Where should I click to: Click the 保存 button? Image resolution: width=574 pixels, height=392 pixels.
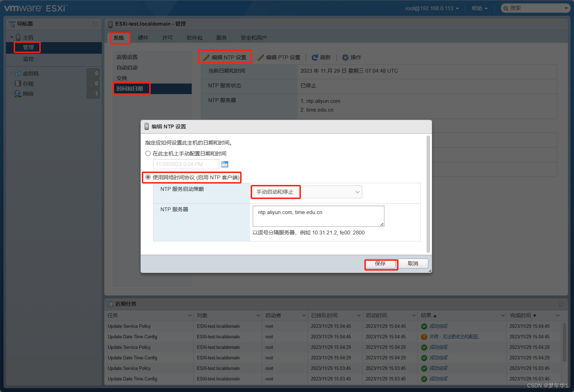381,264
